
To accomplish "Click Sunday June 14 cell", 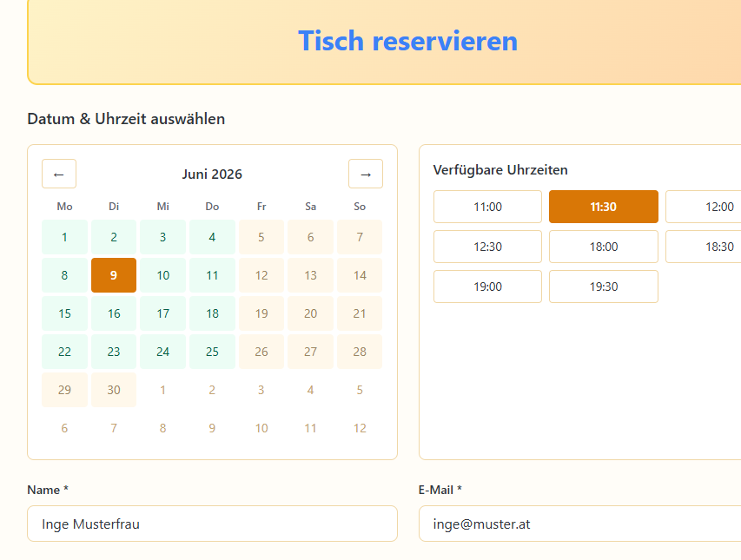I will 360,275.
